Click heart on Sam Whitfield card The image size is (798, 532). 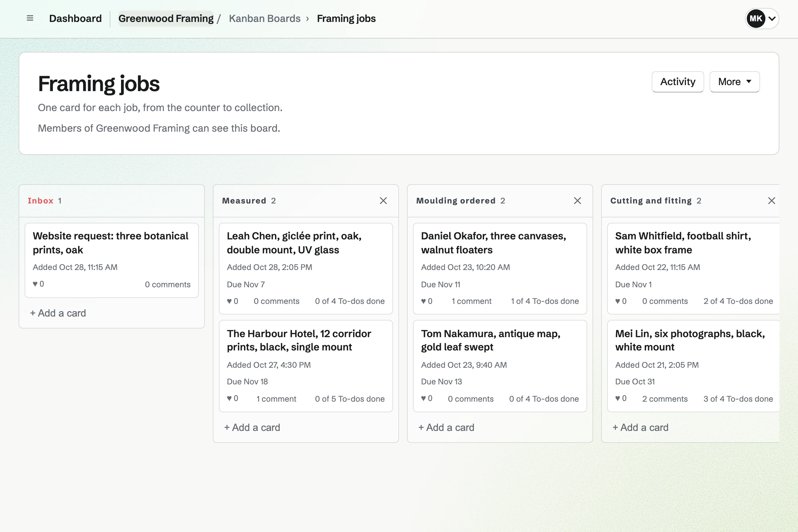click(621, 301)
